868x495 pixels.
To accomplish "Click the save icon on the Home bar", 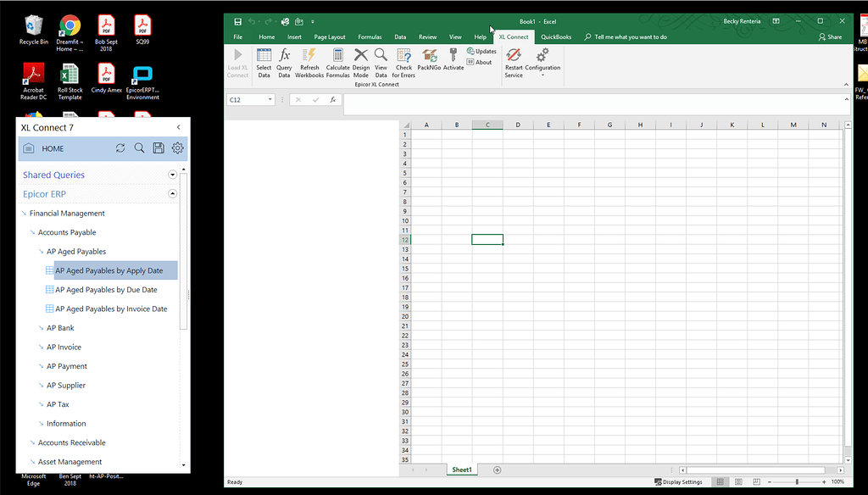I will tap(159, 147).
